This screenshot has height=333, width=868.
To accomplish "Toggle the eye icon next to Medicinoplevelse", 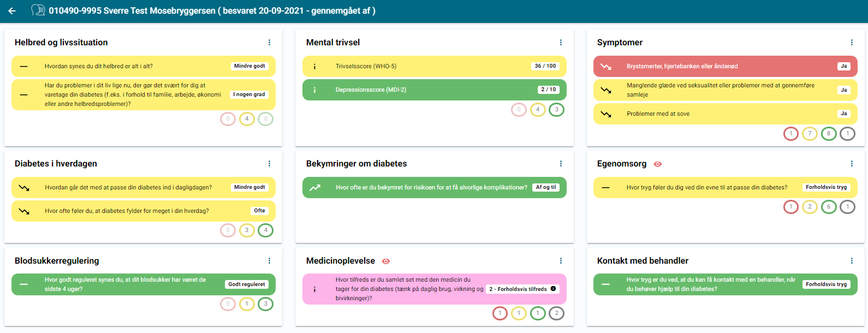I will 386,261.
